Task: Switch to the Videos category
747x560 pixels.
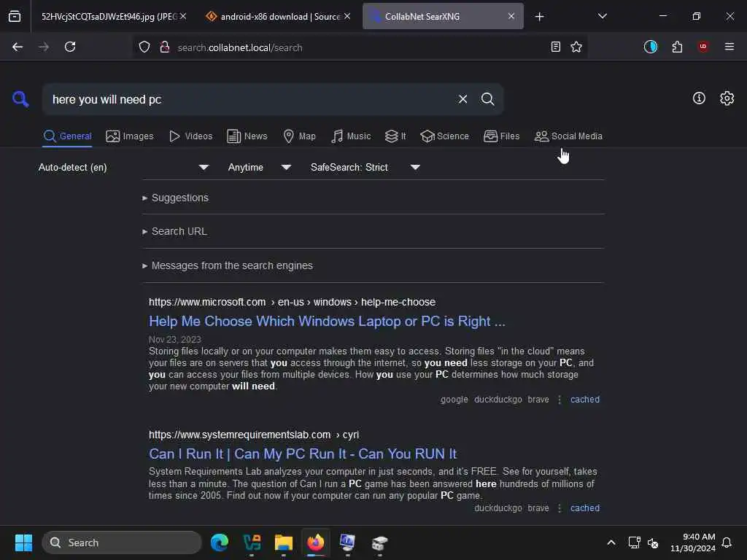Action: click(190, 136)
